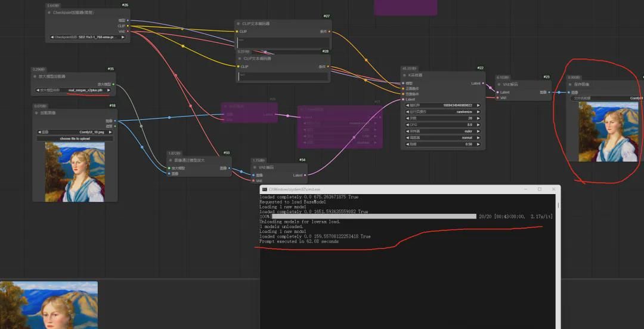The width and height of the screenshot is (644, 329).
Task: Click collapse dot on Checkpoint loader node
Action: click(x=49, y=12)
